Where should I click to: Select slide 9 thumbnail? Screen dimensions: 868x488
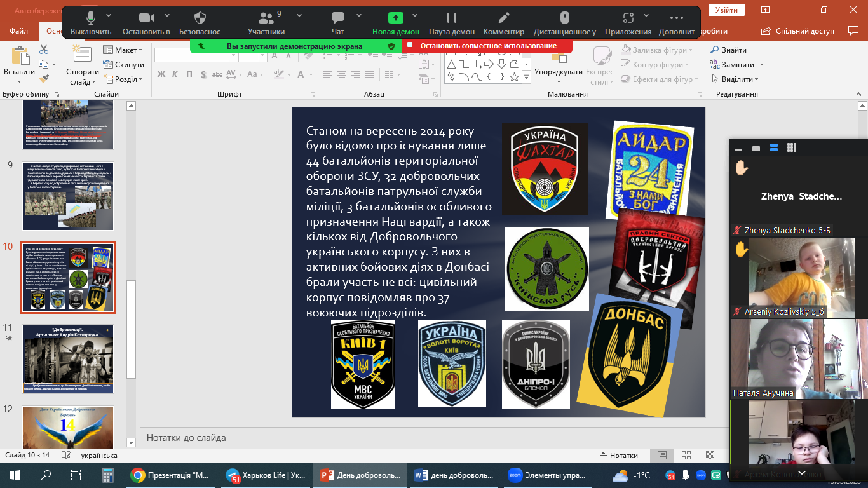click(68, 196)
